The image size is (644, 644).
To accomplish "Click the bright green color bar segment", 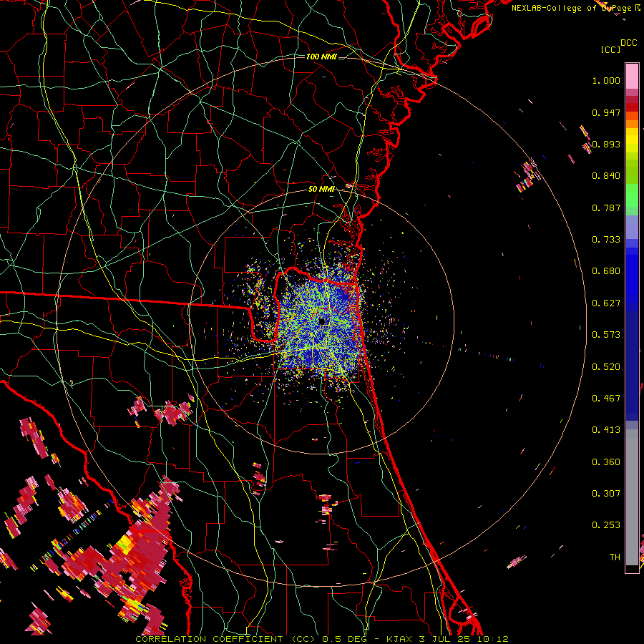I will (632, 195).
